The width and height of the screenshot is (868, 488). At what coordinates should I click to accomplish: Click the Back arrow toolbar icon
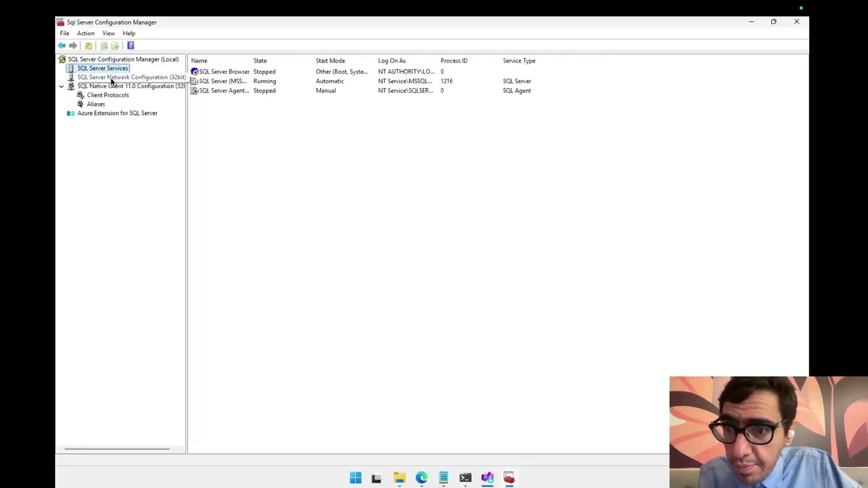point(62,45)
